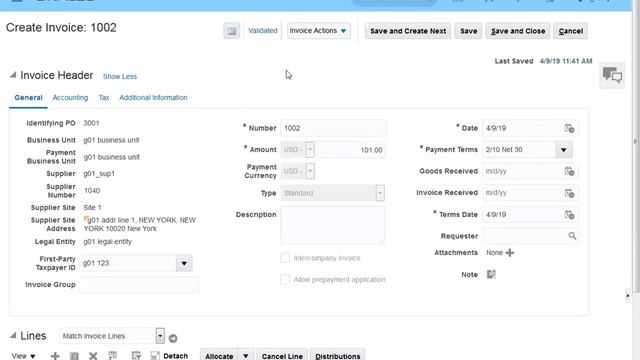Cancel the invoice creation
Viewport: 640px width, 360px height.
570,31
